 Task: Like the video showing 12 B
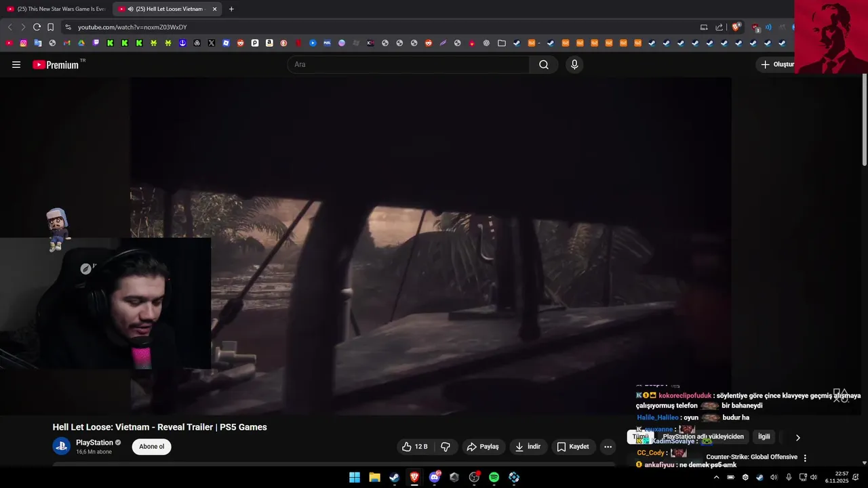[x=414, y=447]
